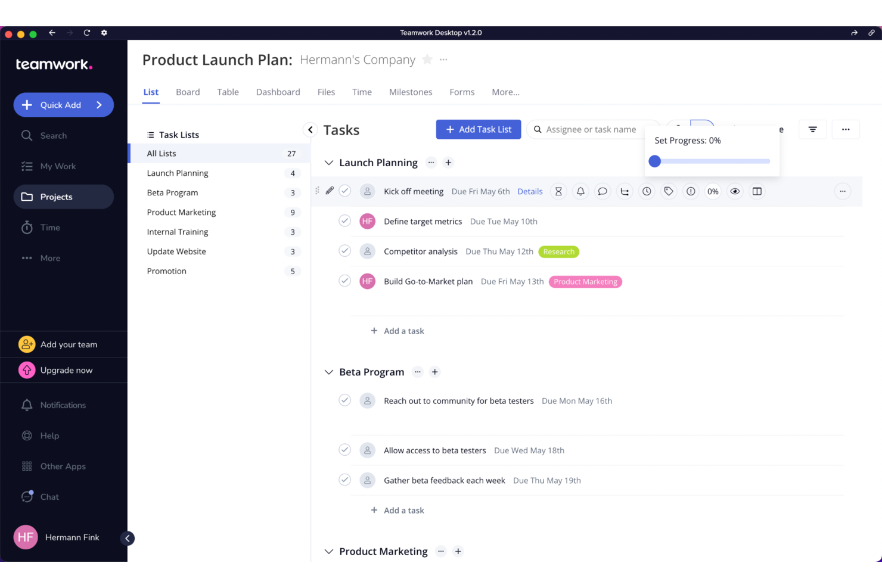882x588 pixels.
Task: Open Details link for Kick off meeting
Action: [x=530, y=191]
